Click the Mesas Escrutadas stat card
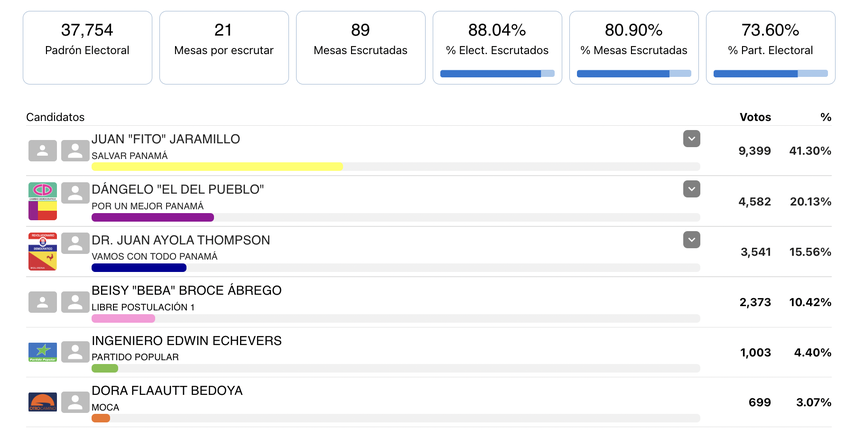855x430 pixels. [x=360, y=48]
